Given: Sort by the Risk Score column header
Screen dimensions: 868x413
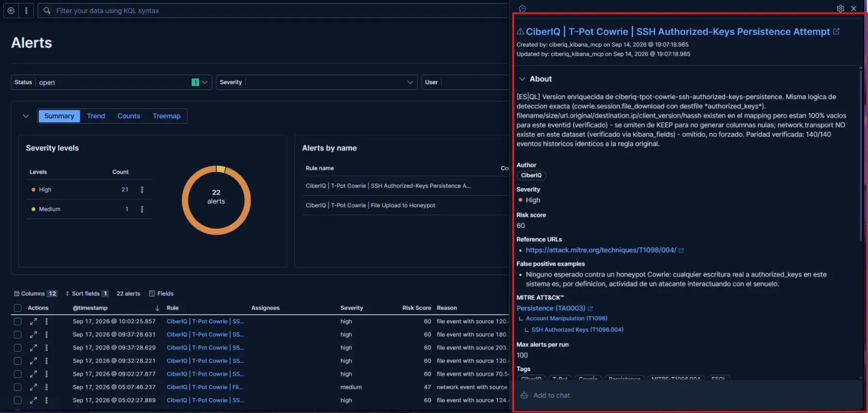Looking at the screenshot, I should (417, 308).
